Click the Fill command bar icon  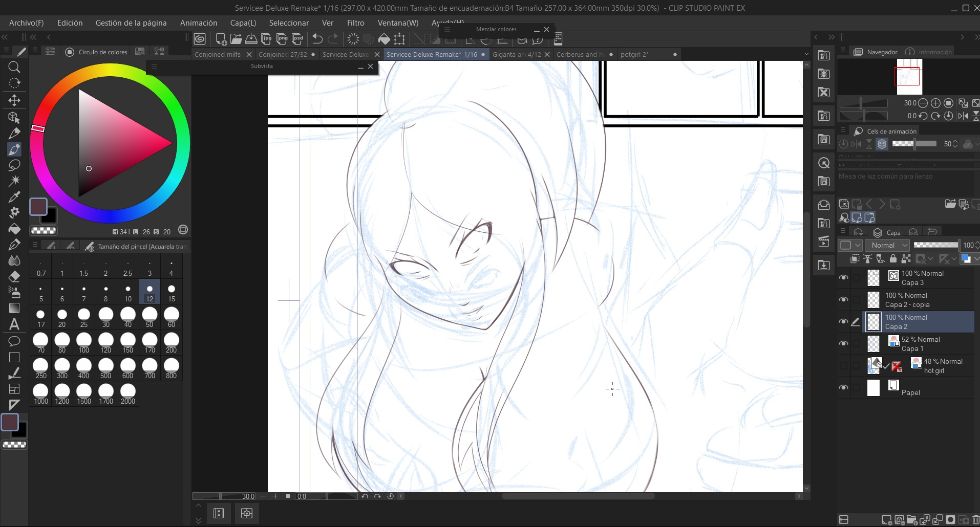(384, 39)
